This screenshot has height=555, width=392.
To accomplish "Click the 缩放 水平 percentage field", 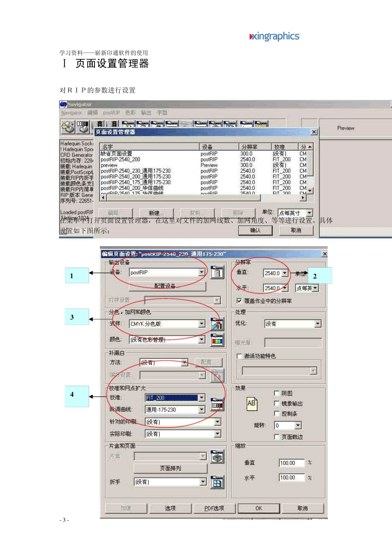I will coord(292,478).
